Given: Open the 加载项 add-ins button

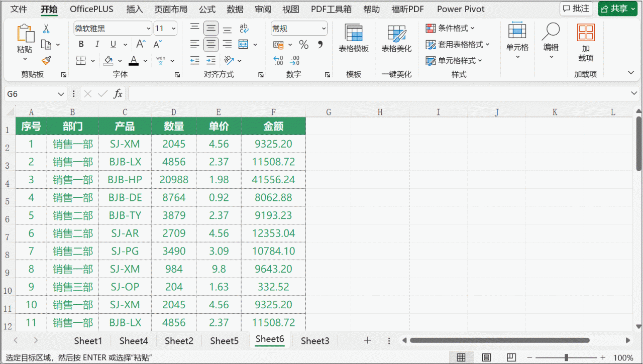Looking at the screenshot, I should tap(586, 42).
